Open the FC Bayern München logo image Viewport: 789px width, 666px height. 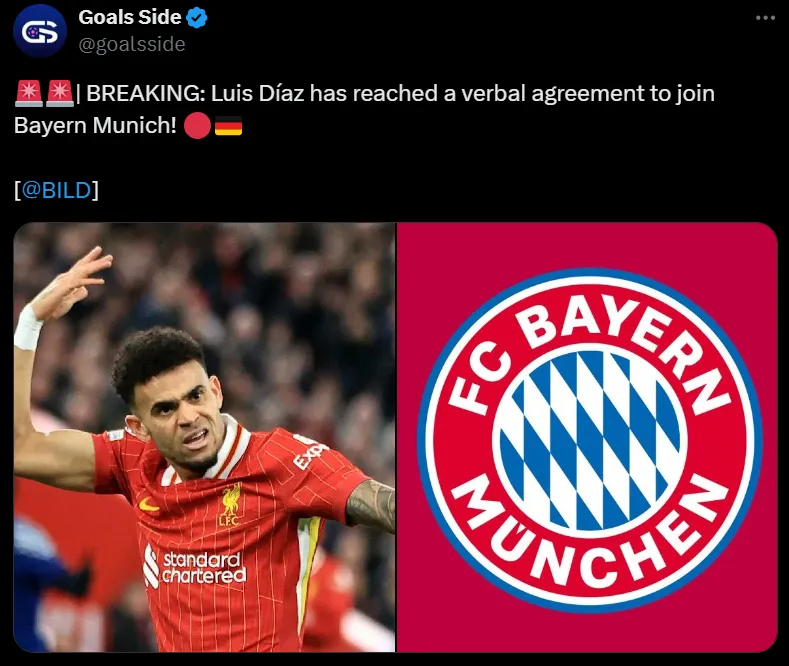coord(587,437)
